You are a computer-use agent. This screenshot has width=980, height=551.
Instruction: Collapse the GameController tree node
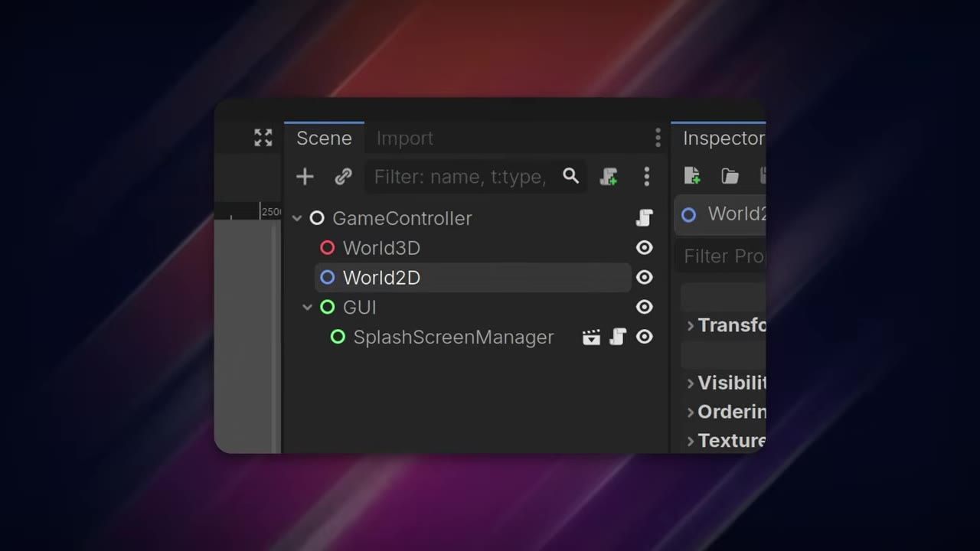click(x=297, y=218)
